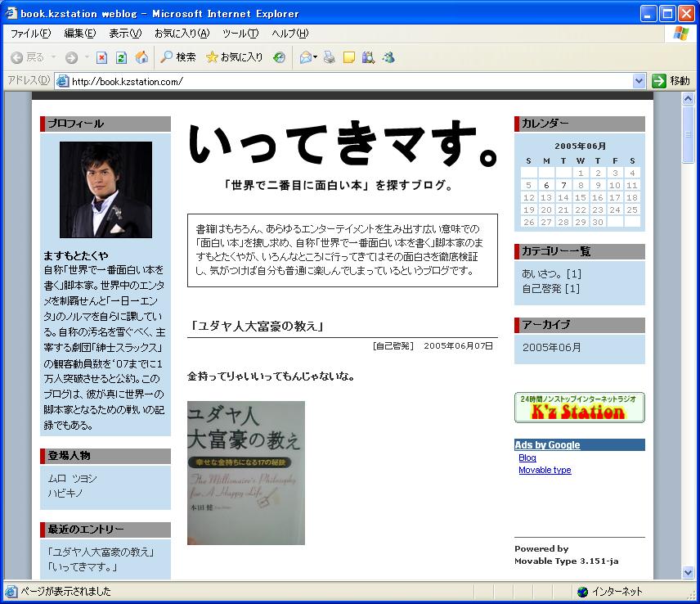
Task: Minimize the Internet Explorer window
Action: click(648, 13)
